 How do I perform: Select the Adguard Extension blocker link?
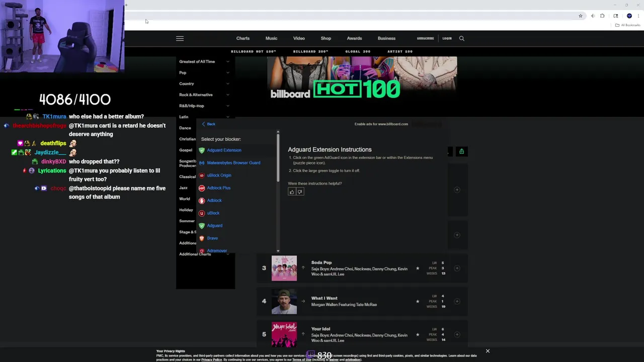[x=224, y=150]
